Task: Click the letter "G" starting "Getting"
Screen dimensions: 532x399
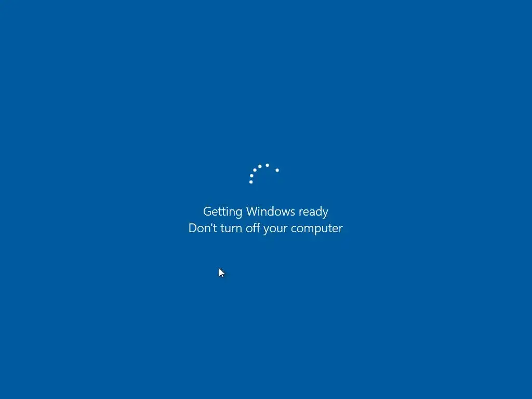Action: [x=207, y=211]
